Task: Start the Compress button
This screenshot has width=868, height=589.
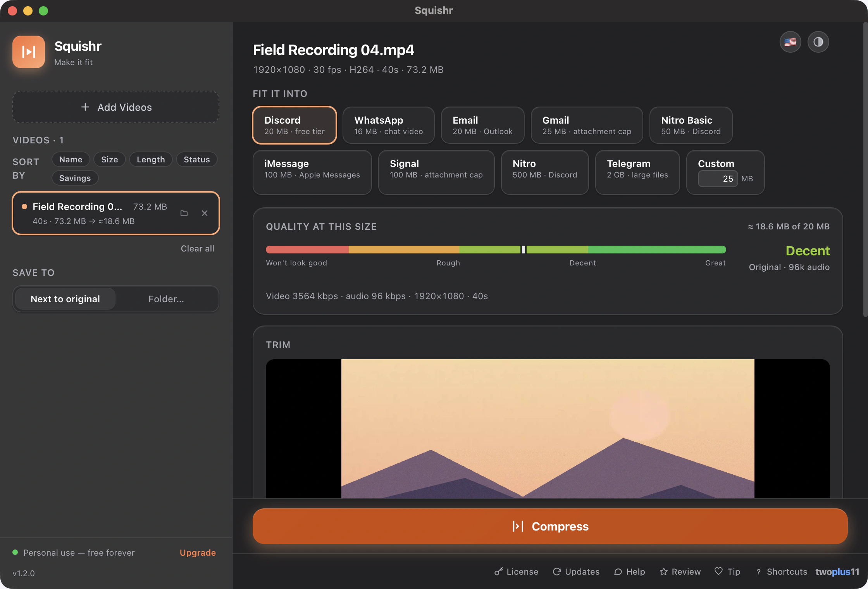Action: pos(550,526)
